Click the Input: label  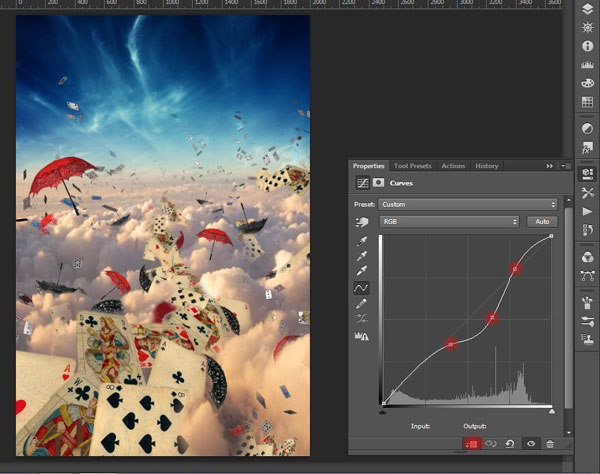point(420,426)
